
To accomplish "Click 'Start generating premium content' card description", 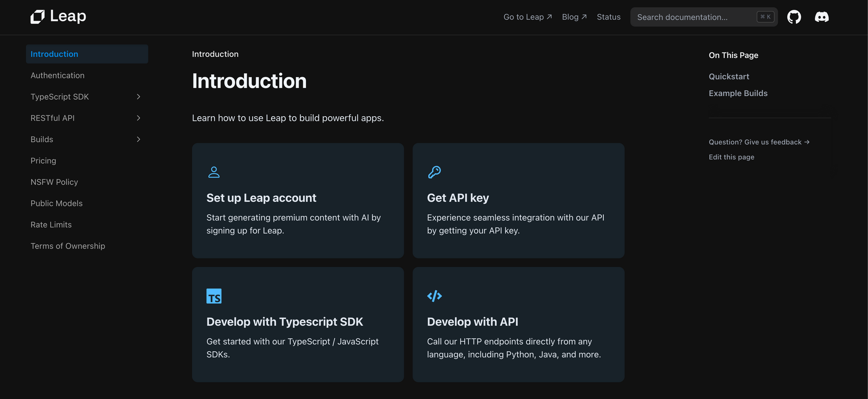I will point(293,224).
